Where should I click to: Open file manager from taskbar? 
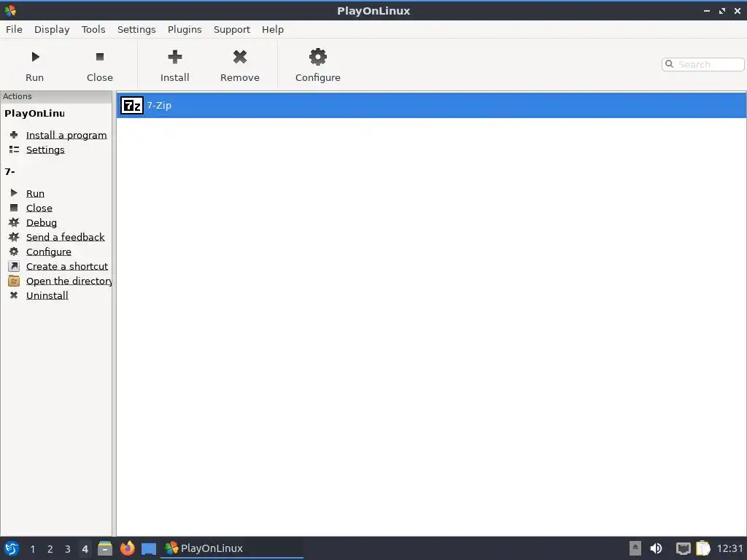105,548
